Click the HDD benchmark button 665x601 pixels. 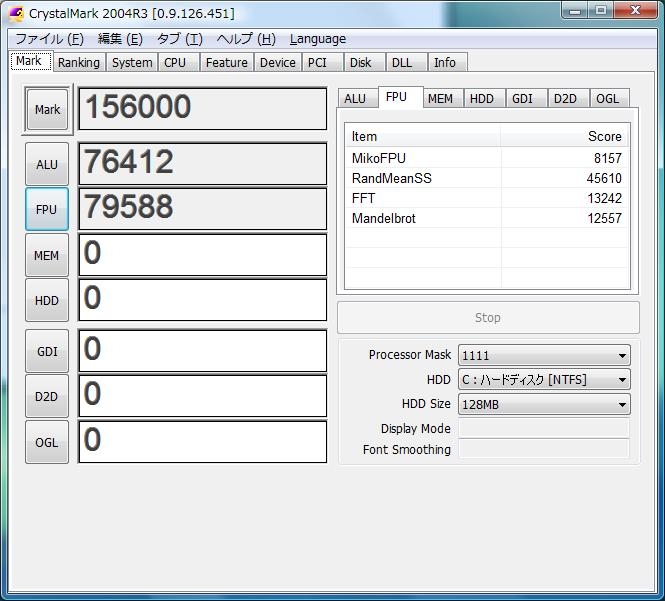(x=47, y=300)
